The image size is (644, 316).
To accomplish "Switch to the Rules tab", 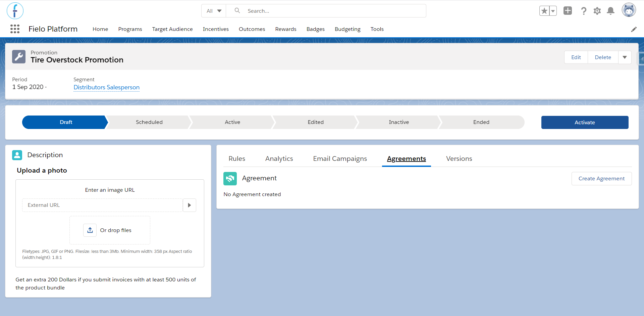I will click(x=237, y=159).
